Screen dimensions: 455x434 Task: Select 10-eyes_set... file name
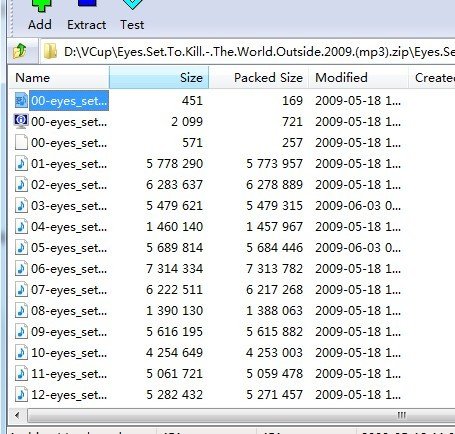[69, 353]
